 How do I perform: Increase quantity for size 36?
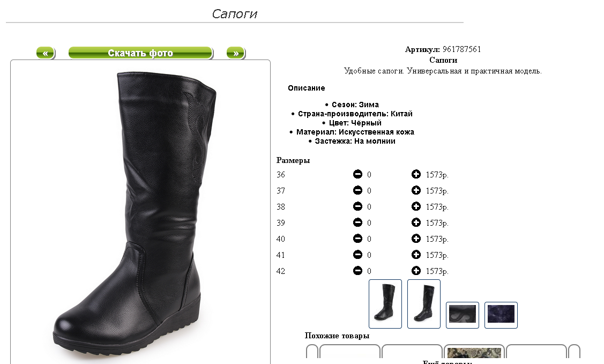(x=416, y=174)
